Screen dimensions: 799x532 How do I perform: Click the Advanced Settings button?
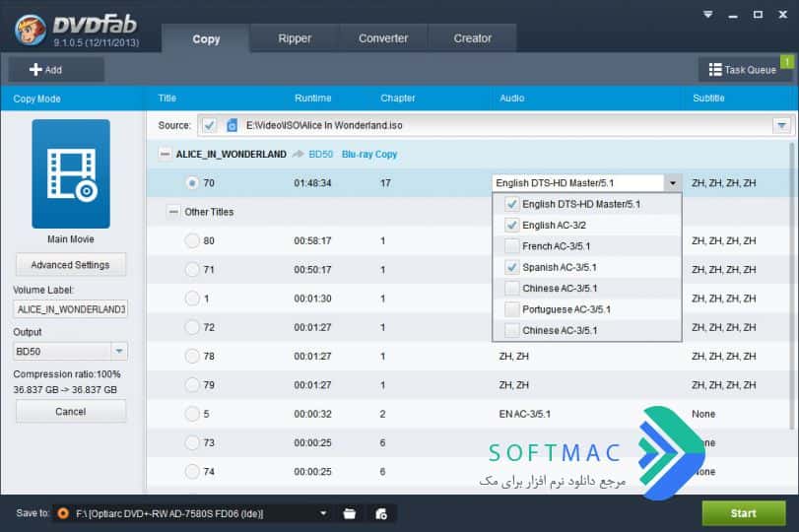point(70,265)
